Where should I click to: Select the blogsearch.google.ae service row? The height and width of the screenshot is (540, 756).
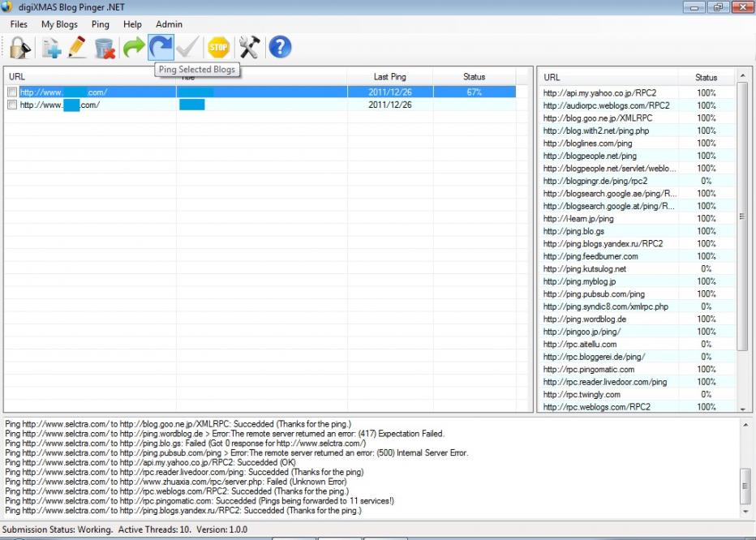[x=637, y=193]
